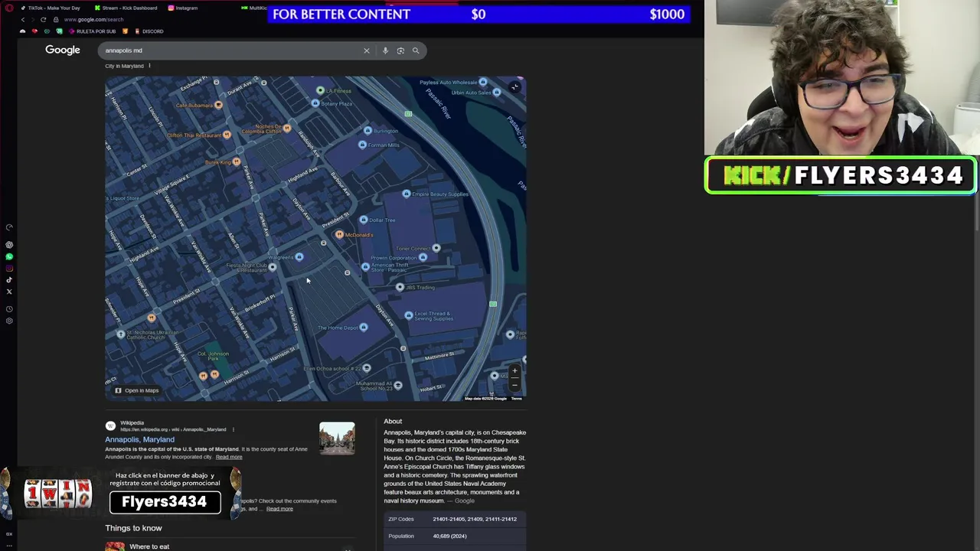Submit search with the magnifier icon
Image resolution: width=980 pixels, height=551 pixels.
click(416, 51)
